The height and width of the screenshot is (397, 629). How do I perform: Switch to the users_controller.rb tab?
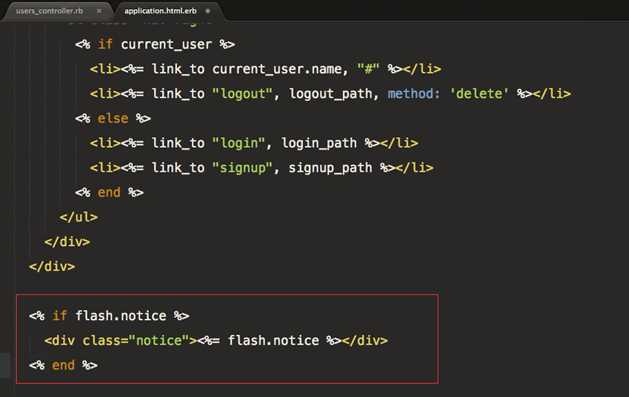point(49,11)
